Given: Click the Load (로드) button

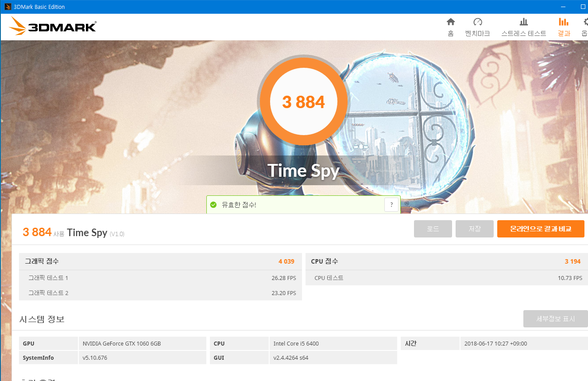Looking at the screenshot, I should (433, 229).
